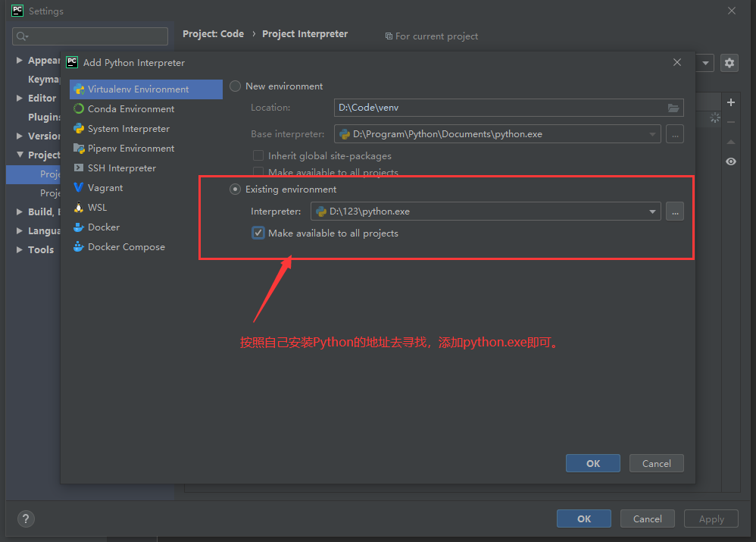The image size is (756, 542).
Task: Click Cancel in Add Python Interpreter dialog
Action: point(656,463)
